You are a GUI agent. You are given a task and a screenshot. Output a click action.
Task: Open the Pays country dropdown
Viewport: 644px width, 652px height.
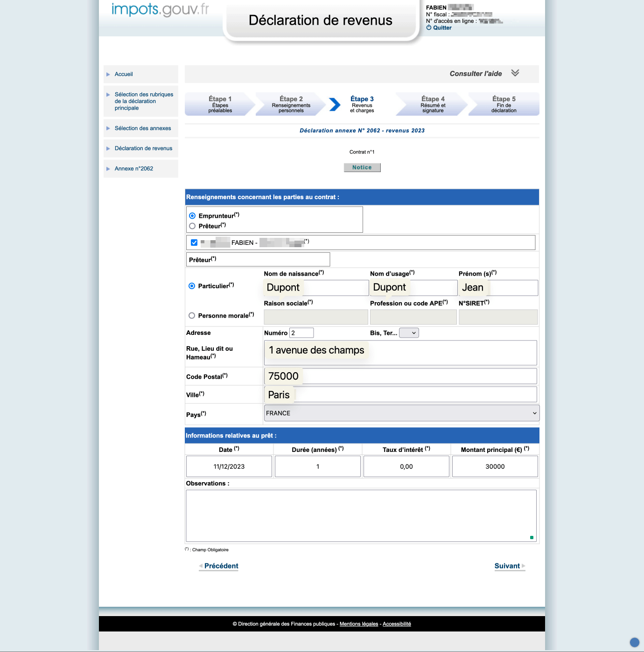tap(402, 413)
